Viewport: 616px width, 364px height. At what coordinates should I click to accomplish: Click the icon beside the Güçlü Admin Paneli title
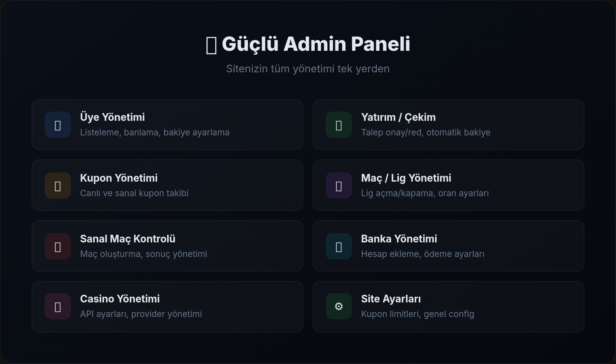(211, 45)
